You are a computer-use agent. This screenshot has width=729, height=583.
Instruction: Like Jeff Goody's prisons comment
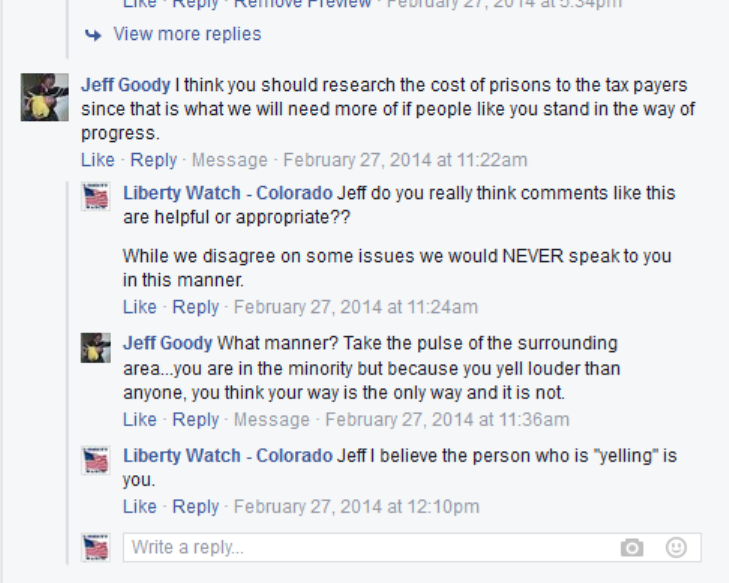point(98,160)
